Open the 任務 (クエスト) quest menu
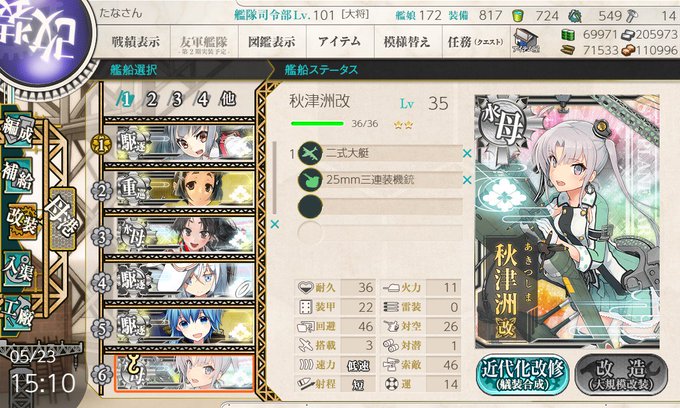 coord(476,42)
